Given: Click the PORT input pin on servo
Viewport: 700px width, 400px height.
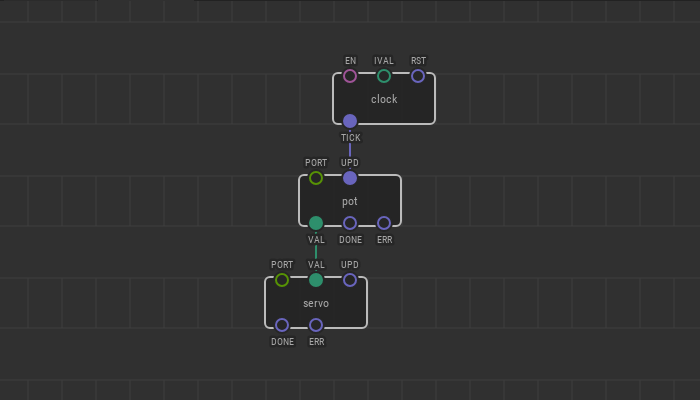Looking at the screenshot, I should click(282, 280).
